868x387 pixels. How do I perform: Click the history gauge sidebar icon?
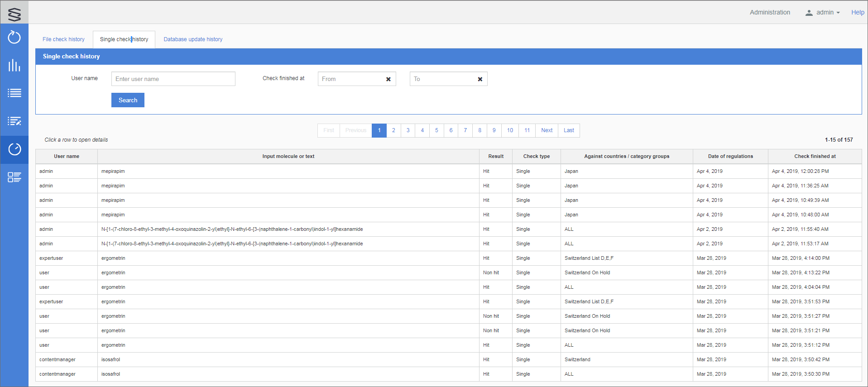pyautogui.click(x=14, y=149)
